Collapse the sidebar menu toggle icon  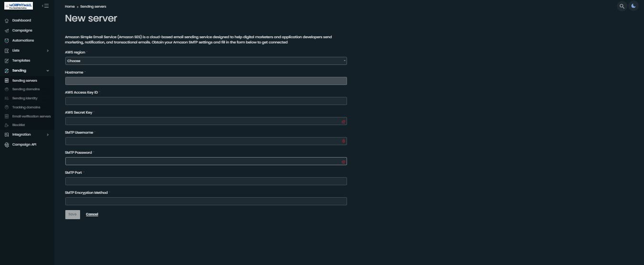point(45,6)
